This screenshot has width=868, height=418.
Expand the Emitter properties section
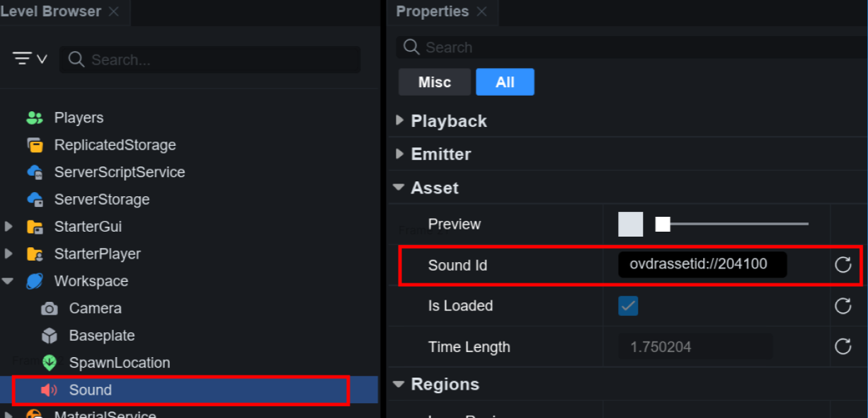coord(401,154)
